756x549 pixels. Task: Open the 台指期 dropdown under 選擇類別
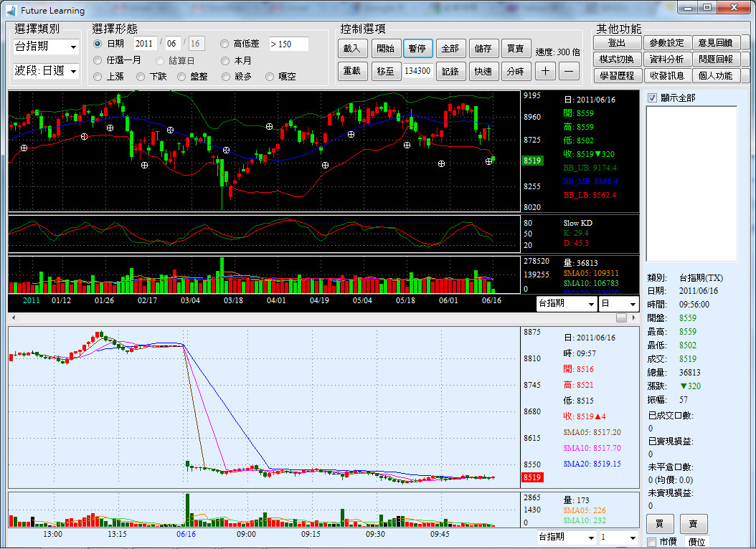(x=46, y=47)
